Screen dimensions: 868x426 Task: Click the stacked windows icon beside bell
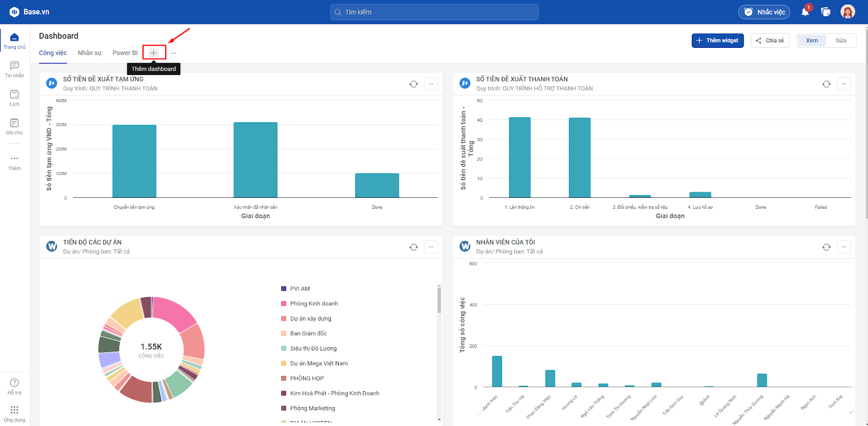click(x=826, y=12)
